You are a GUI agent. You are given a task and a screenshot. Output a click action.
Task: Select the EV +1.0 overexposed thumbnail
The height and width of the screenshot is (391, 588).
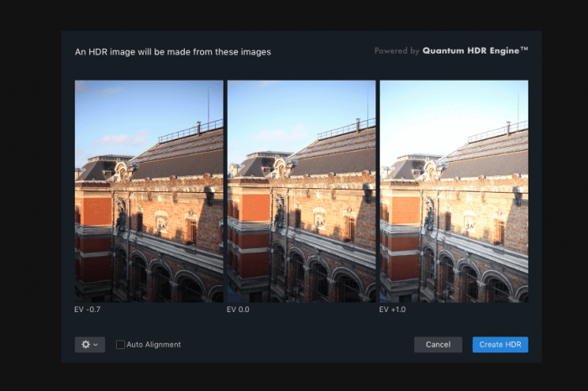click(x=454, y=191)
